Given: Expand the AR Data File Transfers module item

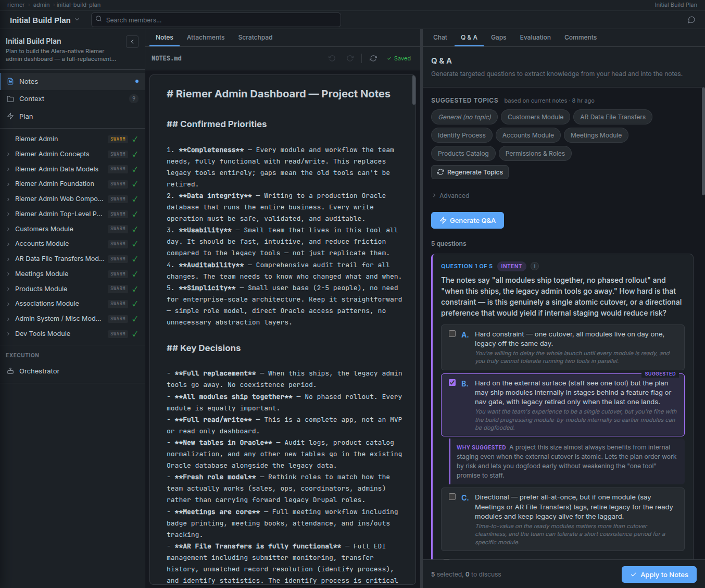Looking at the screenshot, I should [8, 259].
